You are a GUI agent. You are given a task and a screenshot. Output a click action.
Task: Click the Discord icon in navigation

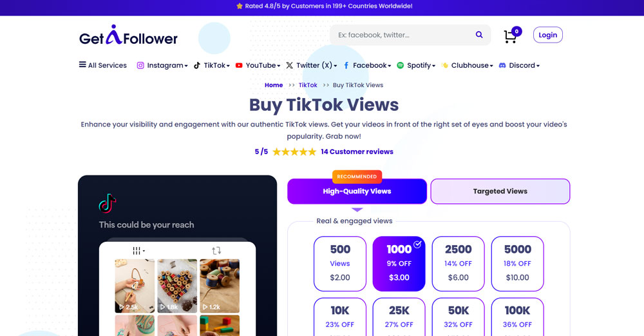pyautogui.click(x=502, y=65)
